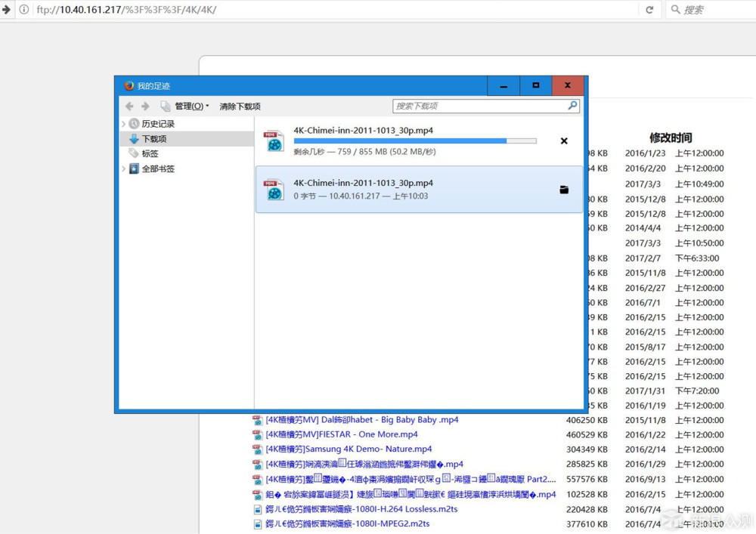Click 清除下载项 button

[x=240, y=106]
